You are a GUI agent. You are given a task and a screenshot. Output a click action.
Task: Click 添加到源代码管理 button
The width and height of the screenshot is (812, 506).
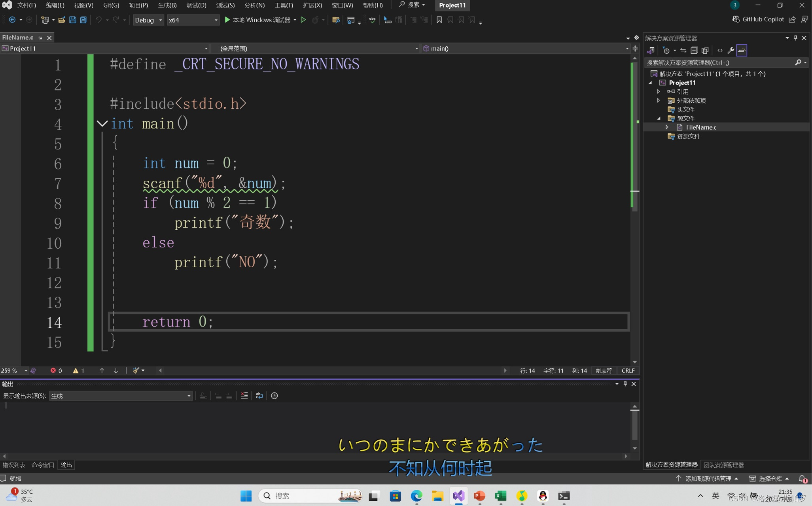click(x=707, y=479)
